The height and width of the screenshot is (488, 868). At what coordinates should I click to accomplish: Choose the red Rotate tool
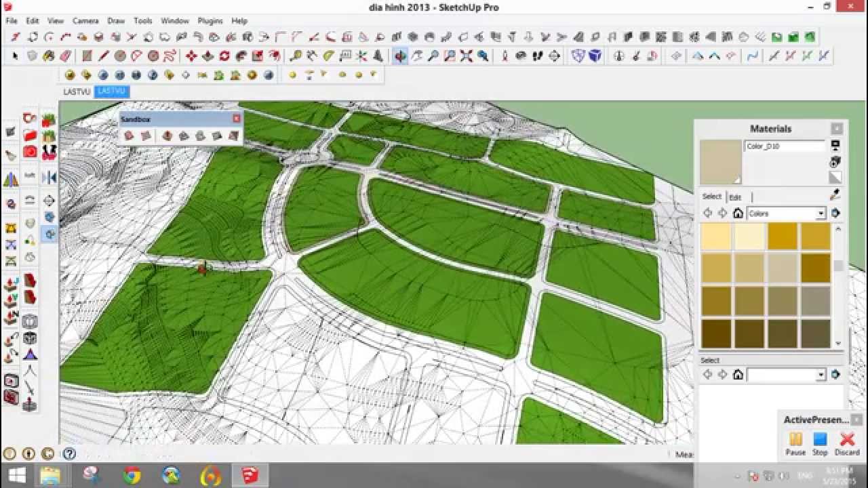224,56
